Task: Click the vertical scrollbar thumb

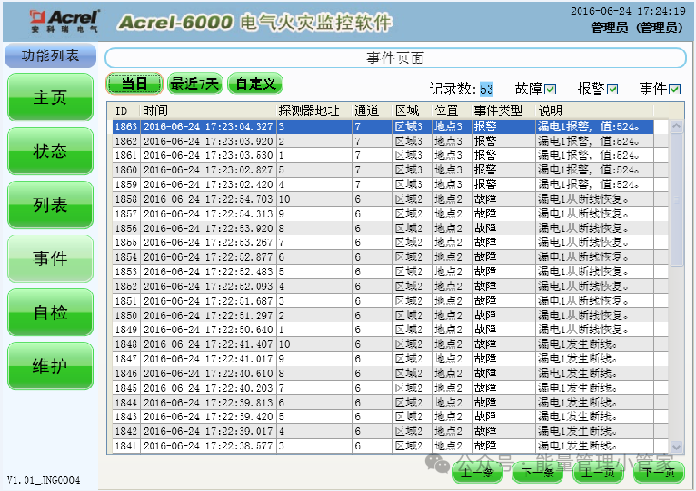Action: click(x=676, y=200)
